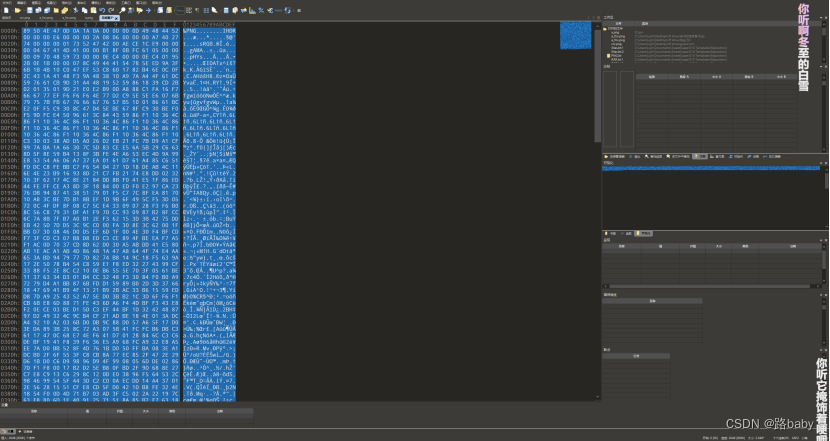Click the 0123456789ABCDEF column header
The width and height of the screenshot is (830, 441).
pyautogui.click(x=209, y=25)
